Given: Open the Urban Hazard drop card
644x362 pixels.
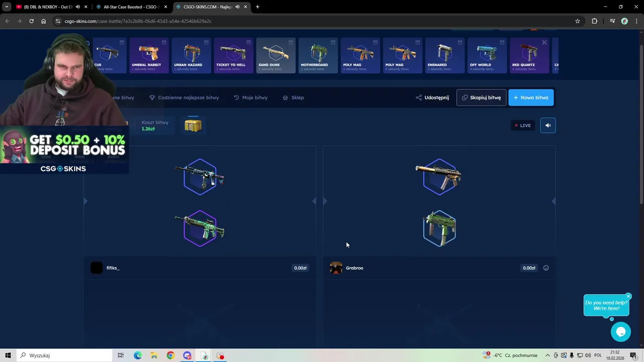Looking at the screenshot, I should (191, 55).
